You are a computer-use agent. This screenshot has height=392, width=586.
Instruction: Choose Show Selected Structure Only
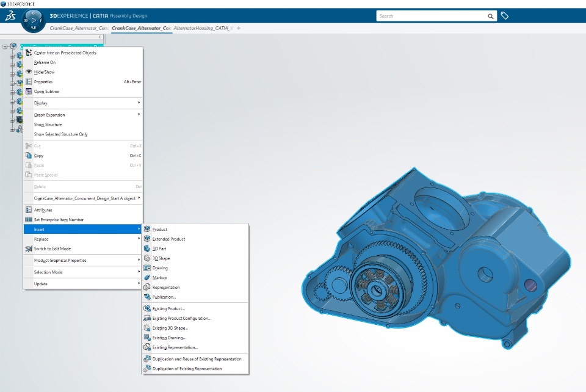[83, 134]
